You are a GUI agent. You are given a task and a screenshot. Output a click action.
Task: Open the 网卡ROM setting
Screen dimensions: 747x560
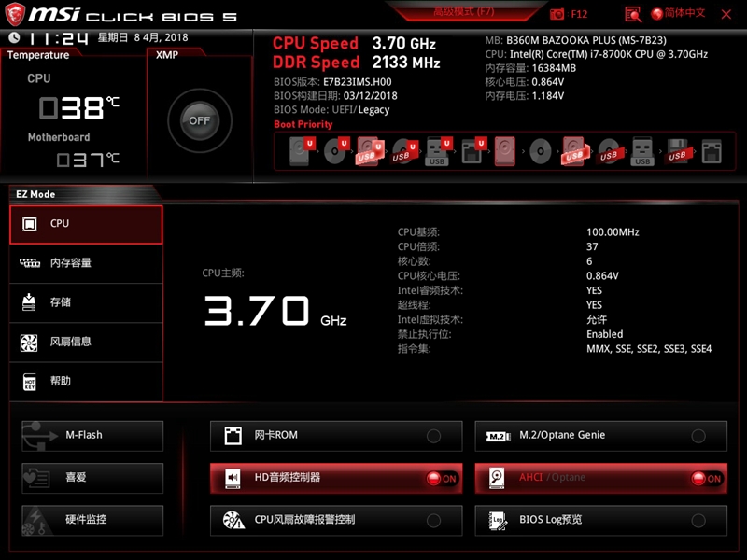point(336,435)
